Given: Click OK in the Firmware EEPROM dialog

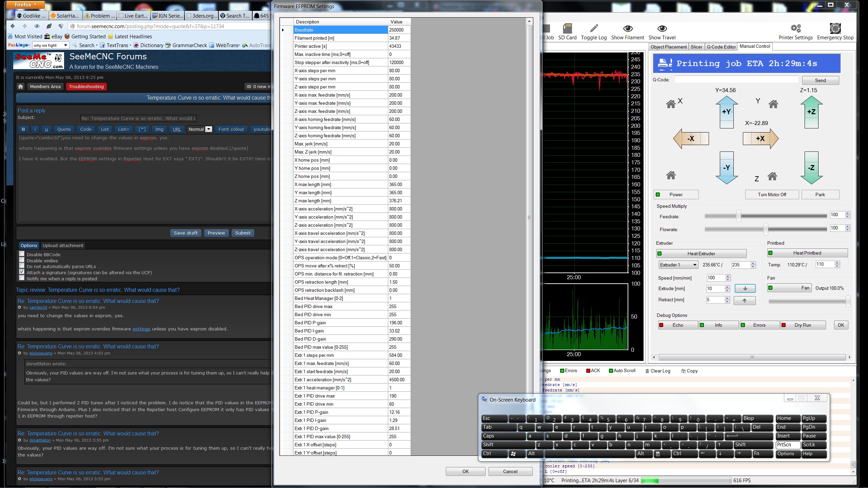Looking at the screenshot, I should click(x=465, y=471).
